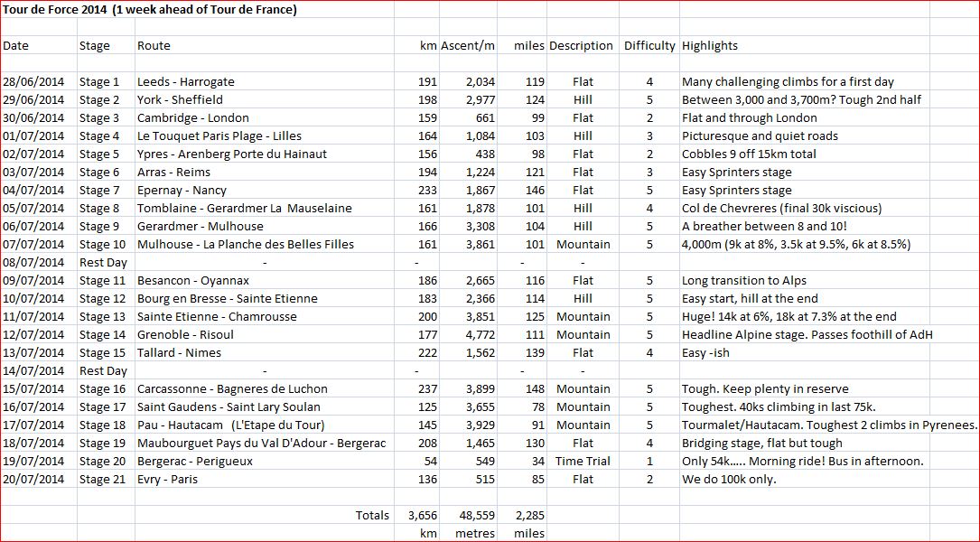Viewport: 980px width, 542px height.
Task: Select the 'Grenoble - Risoul' route cell
Action: [x=186, y=336]
